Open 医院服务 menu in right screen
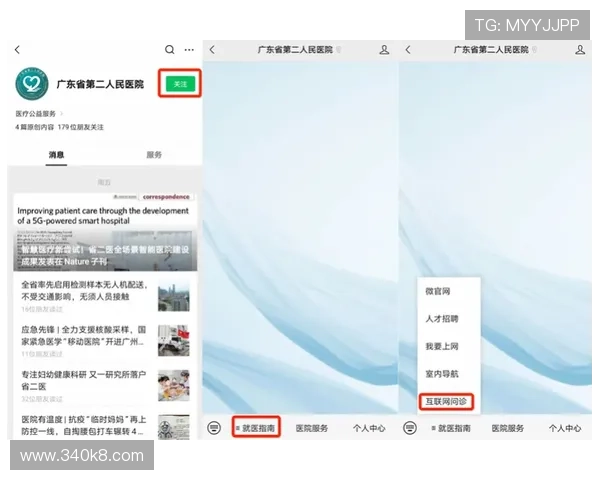 507,428
